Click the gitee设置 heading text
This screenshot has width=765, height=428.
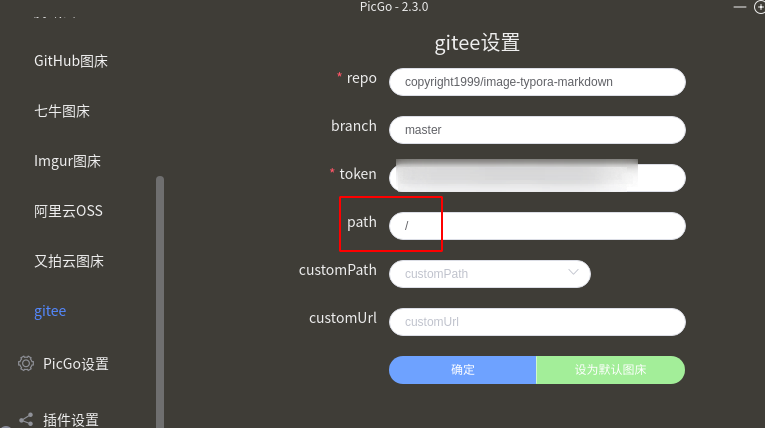tap(477, 43)
